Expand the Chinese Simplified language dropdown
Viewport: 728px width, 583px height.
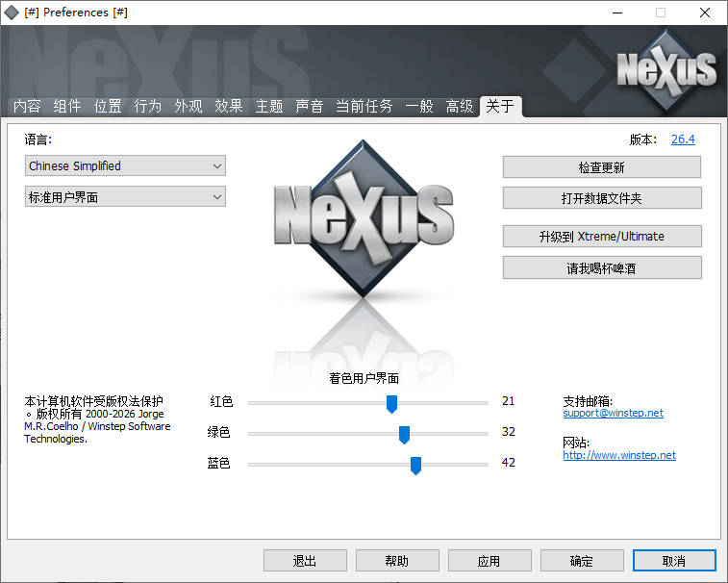[125, 165]
